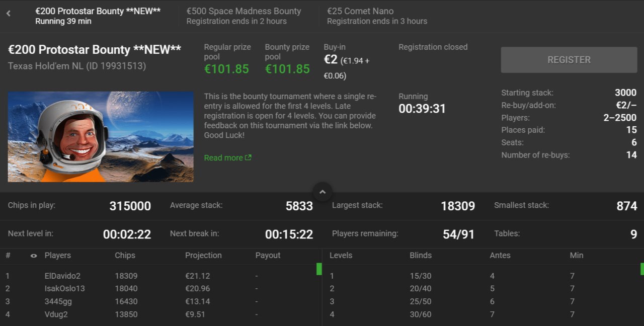Click the astronaut tournament banner image
The height and width of the screenshot is (326, 644).
pos(101,136)
